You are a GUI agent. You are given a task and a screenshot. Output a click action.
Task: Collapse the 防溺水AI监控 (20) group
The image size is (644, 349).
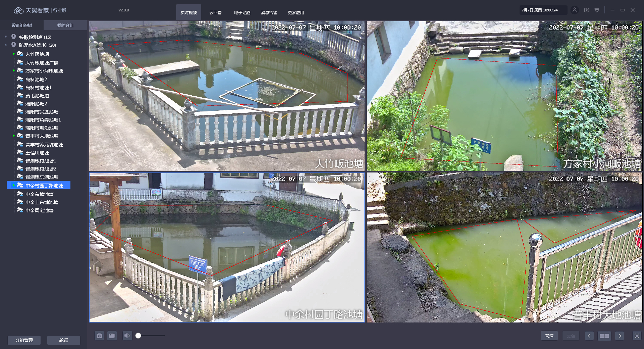tap(6, 45)
